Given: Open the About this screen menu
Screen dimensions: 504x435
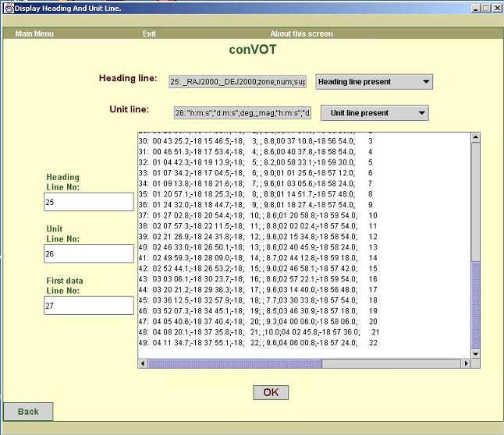Looking at the screenshot, I should pyautogui.click(x=301, y=34).
